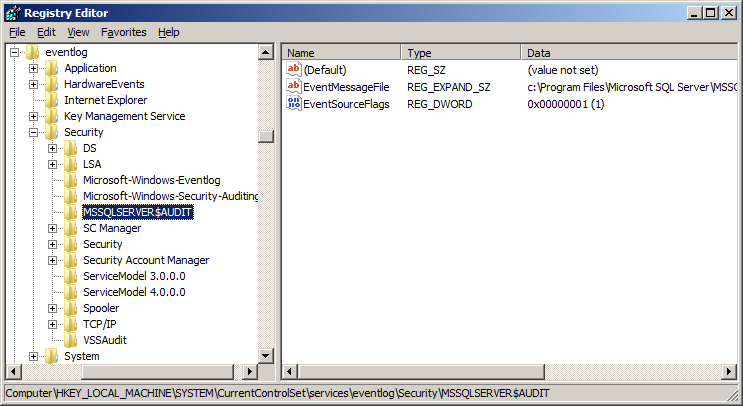Screen dimensions: 743x406
Task: Expand the nested Security subkey under Security
Action: pos(53,244)
